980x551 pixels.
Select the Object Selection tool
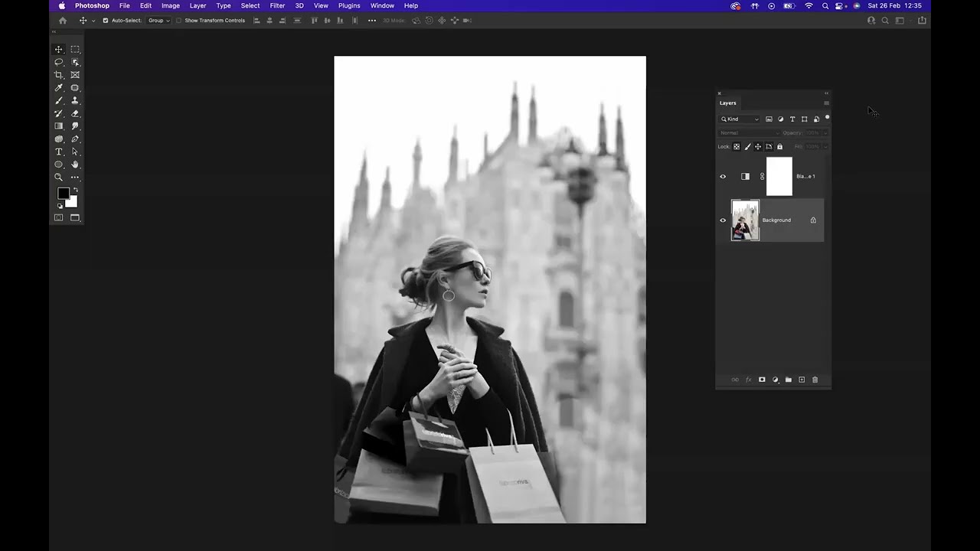[75, 62]
